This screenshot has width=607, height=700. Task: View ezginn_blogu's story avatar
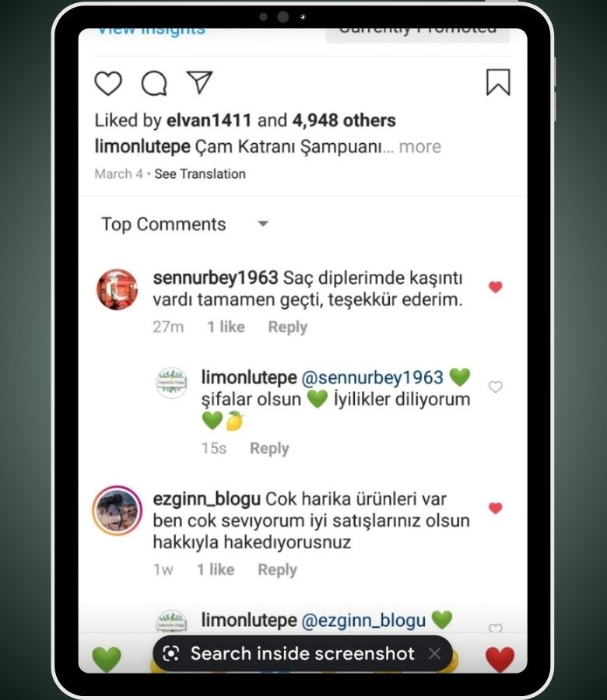[x=117, y=511]
